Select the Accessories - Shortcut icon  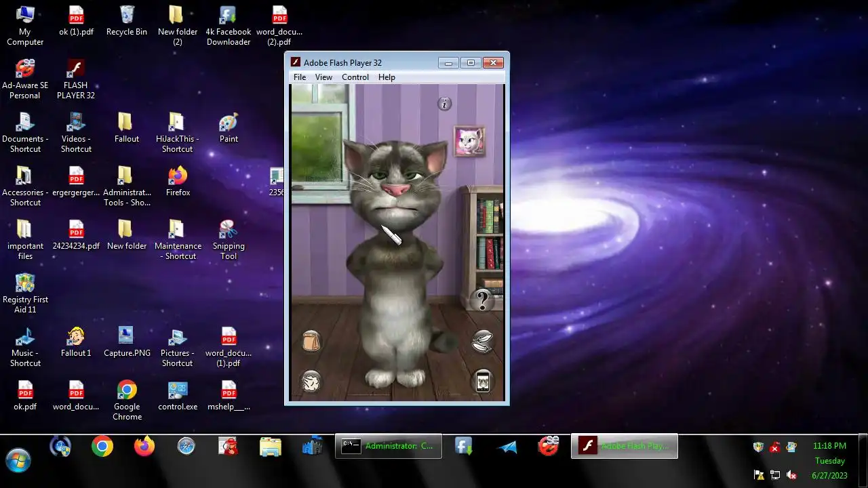point(25,186)
